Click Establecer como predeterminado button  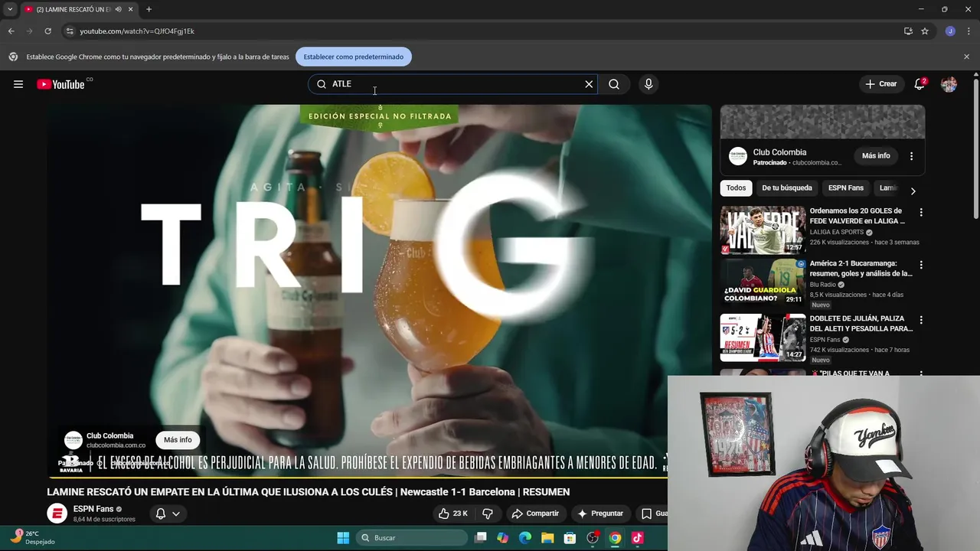pos(353,57)
